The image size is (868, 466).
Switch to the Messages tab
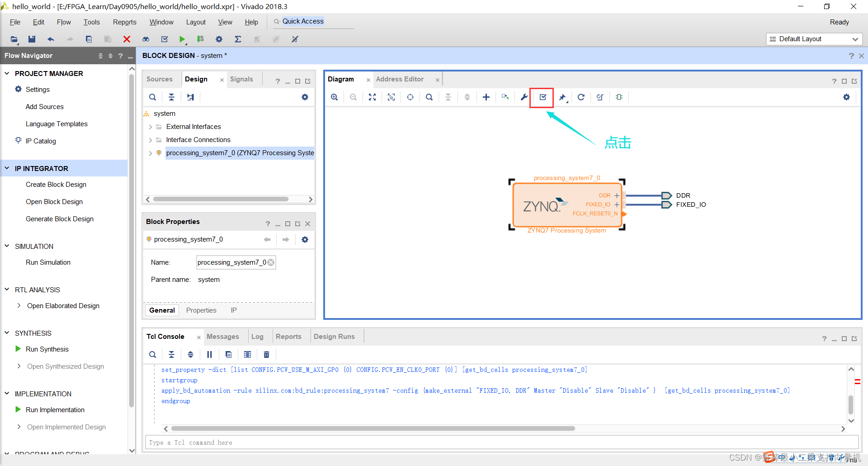pyautogui.click(x=222, y=337)
